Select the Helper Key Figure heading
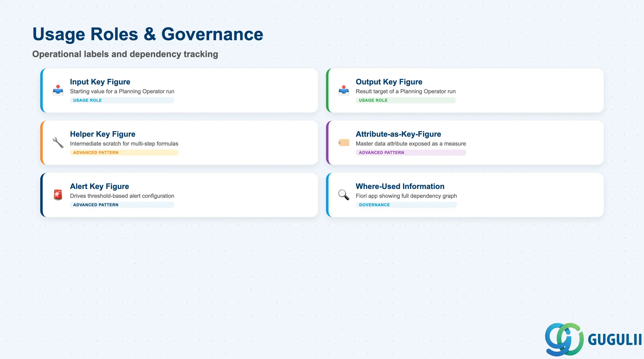This screenshot has height=359, width=644. coord(102,134)
